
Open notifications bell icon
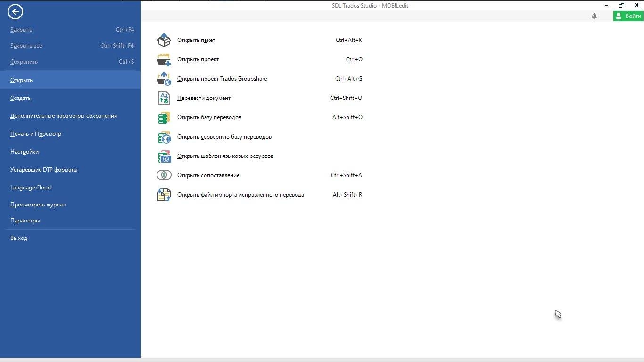pos(594,16)
